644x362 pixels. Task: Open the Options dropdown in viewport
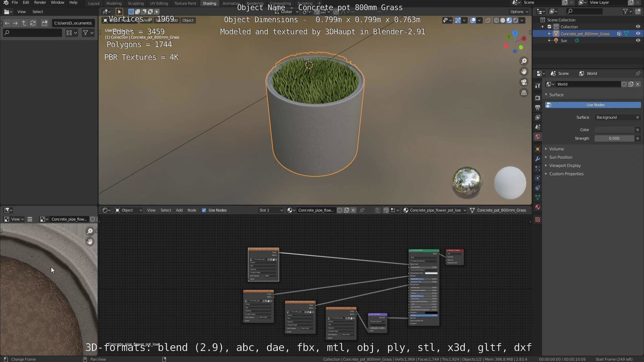[x=519, y=11]
